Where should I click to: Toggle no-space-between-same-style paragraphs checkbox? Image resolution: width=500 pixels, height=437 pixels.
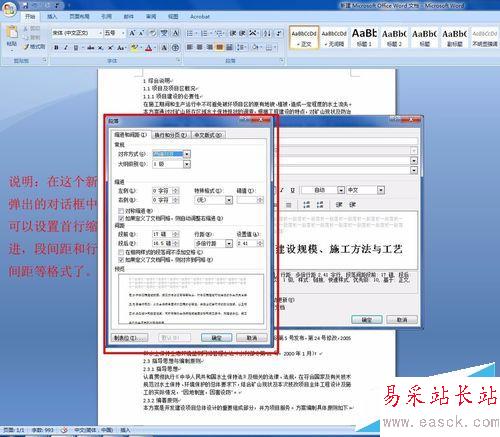(x=121, y=252)
